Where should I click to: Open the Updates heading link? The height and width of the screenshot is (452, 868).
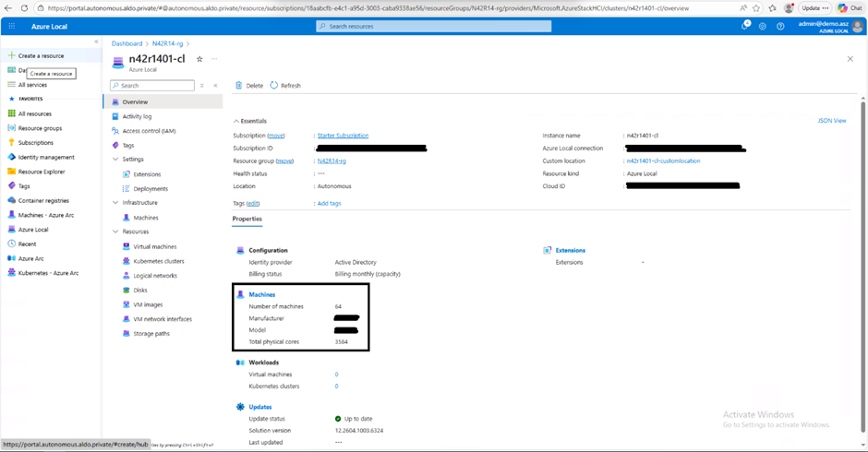point(260,407)
